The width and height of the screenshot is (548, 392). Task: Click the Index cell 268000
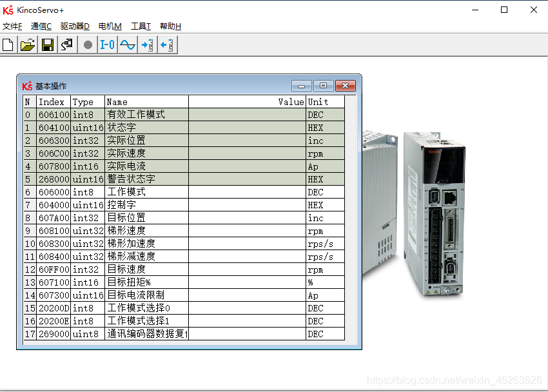[54, 179]
